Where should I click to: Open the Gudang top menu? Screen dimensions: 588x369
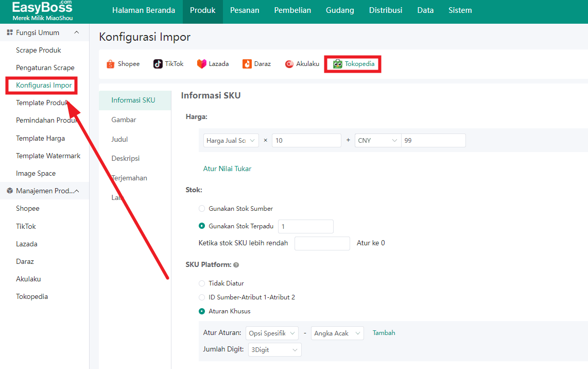(340, 10)
